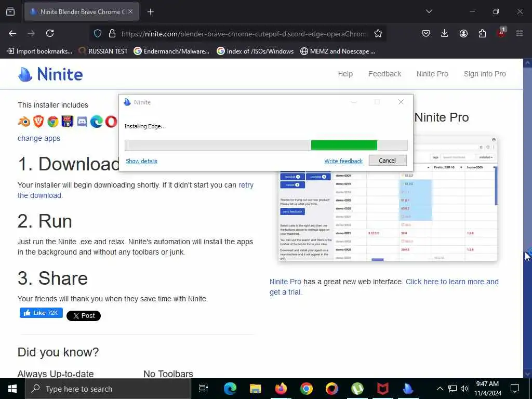Open the volume speaker tray icon
Viewport: 532px width, 399px height.
pos(464,389)
